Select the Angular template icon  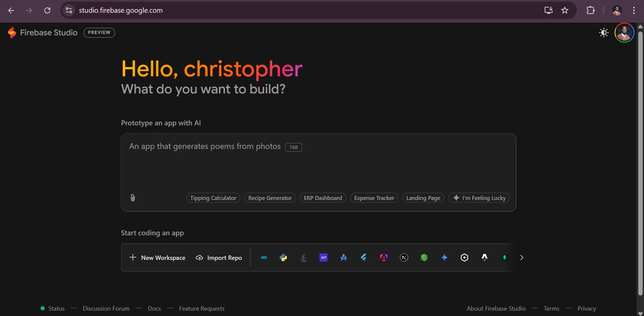[384, 257]
